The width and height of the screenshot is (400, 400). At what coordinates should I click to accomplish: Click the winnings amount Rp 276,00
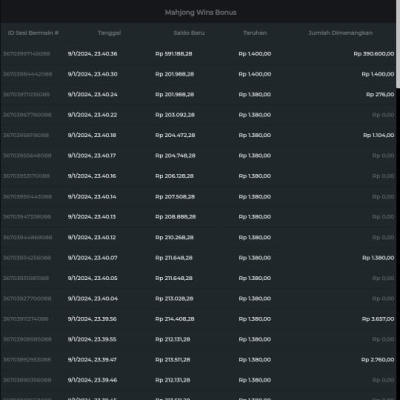point(380,94)
